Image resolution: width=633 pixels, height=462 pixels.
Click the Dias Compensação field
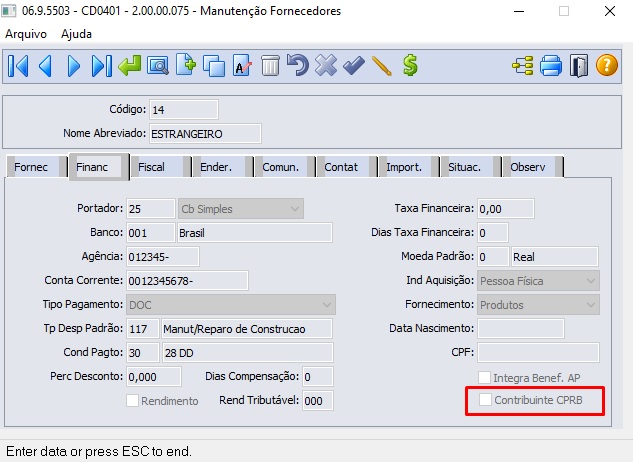318,377
